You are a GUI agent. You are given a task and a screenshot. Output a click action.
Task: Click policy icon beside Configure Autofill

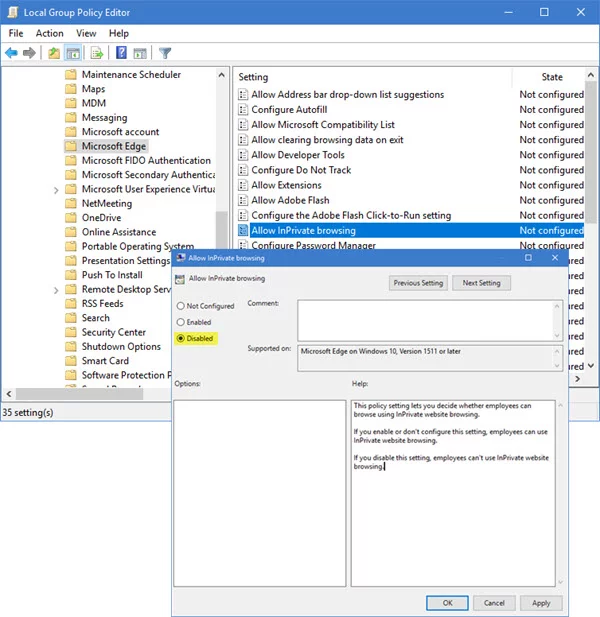click(x=243, y=109)
